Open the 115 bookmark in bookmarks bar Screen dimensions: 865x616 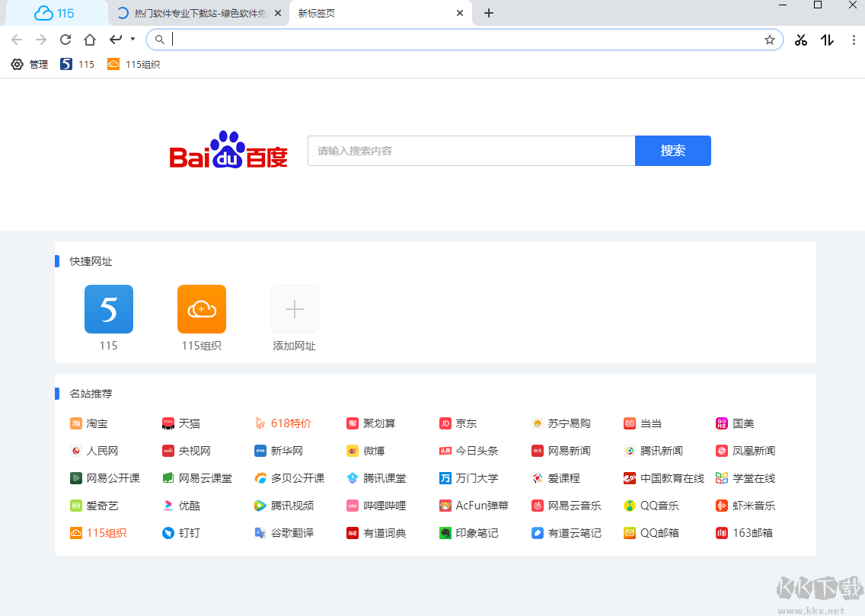click(x=77, y=65)
